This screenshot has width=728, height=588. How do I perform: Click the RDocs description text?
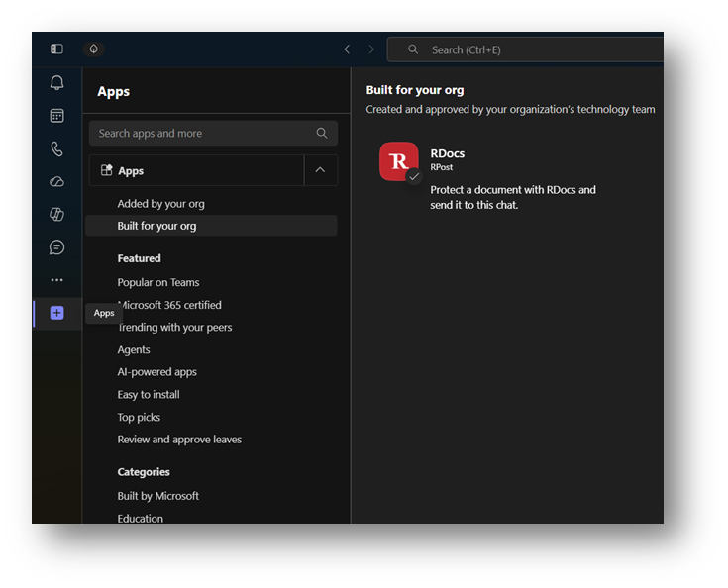tap(513, 197)
